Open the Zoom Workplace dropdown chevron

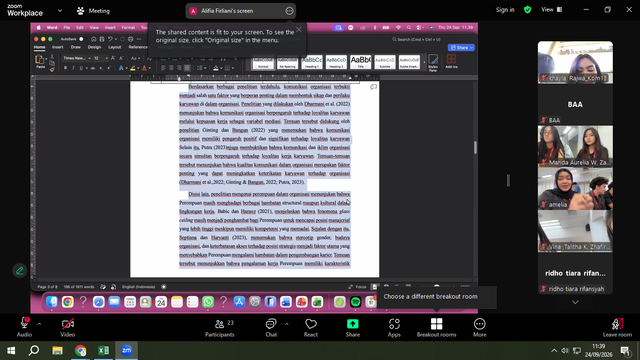coord(60,11)
